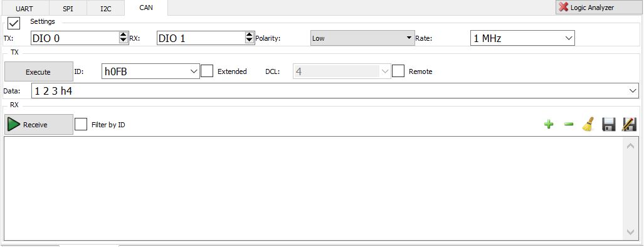The image size is (644, 247).
Task: Open the Polarity dropdown showing Low
Action: pyautogui.click(x=362, y=38)
